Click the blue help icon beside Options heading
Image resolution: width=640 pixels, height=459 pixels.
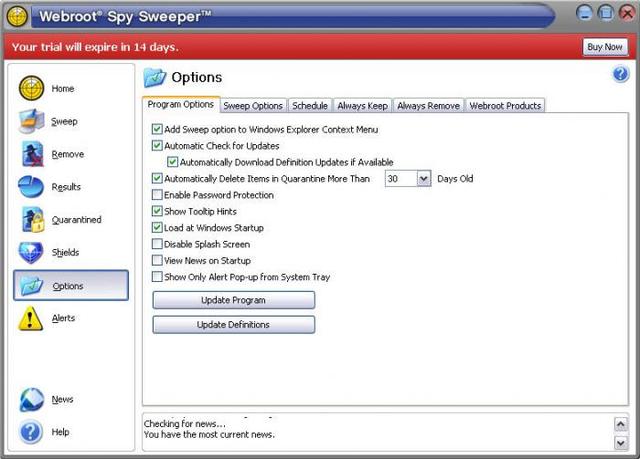pyautogui.click(x=620, y=75)
